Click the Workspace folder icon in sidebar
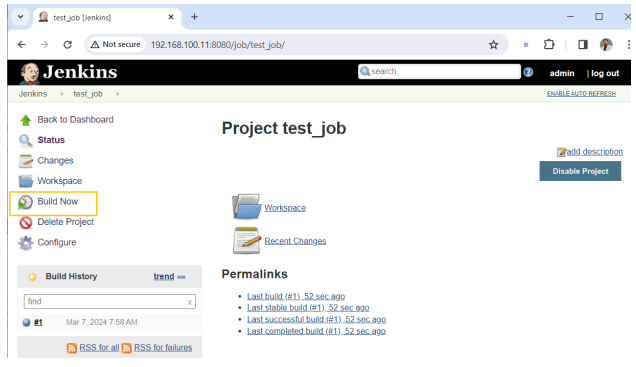636x367 pixels. click(26, 181)
